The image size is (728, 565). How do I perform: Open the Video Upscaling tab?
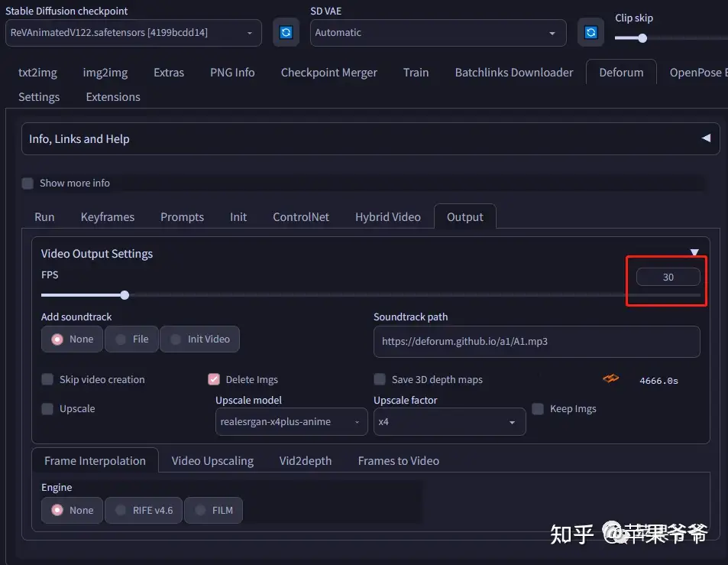pyautogui.click(x=212, y=461)
